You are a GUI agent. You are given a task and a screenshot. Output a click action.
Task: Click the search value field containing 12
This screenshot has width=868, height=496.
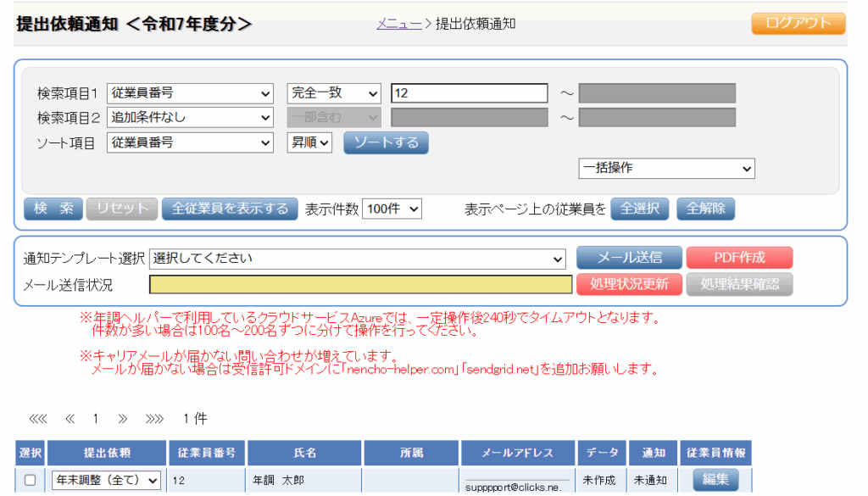(470, 93)
